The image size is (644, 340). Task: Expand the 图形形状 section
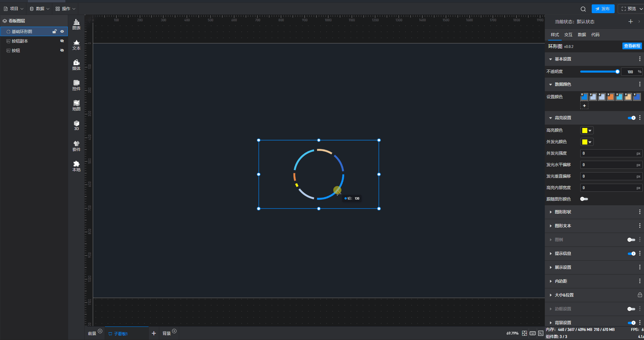[x=563, y=212]
